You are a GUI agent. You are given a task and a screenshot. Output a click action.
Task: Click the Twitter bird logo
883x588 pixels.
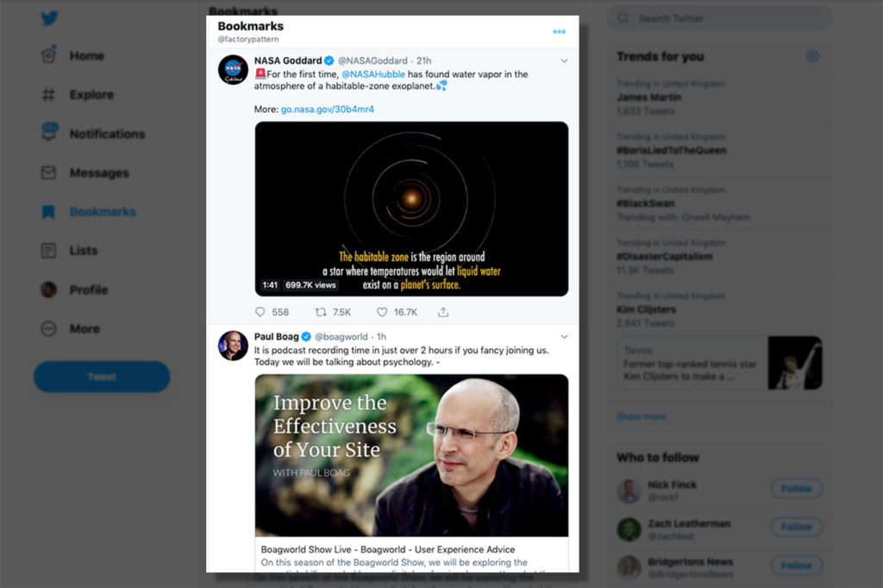pyautogui.click(x=49, y=18)
